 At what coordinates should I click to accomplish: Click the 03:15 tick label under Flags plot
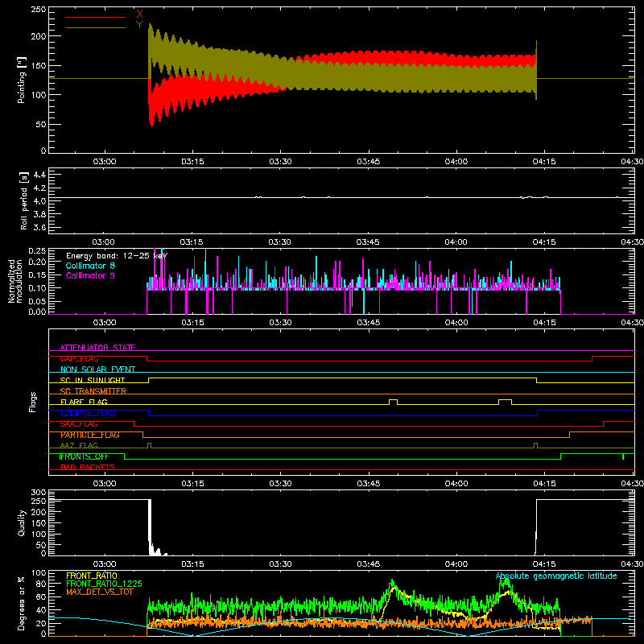tap(192, 484)
